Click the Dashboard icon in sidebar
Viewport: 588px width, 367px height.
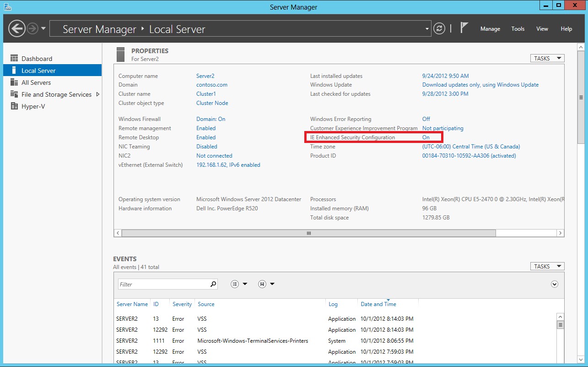click(x=14, y=59)
